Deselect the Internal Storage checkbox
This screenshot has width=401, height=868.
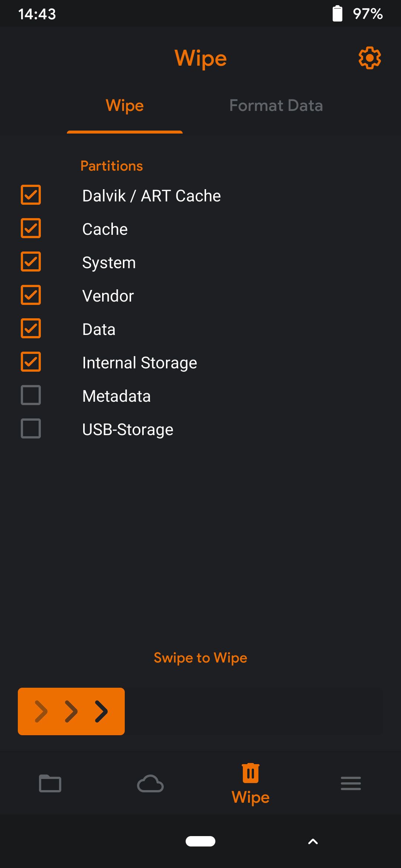[31, 362]
